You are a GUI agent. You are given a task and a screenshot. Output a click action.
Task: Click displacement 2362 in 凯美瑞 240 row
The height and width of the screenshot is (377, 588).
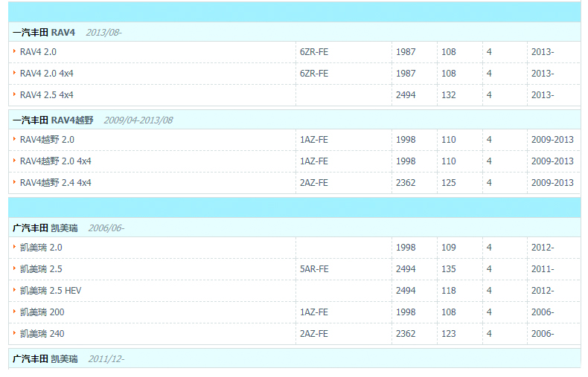tap(406, 334)
